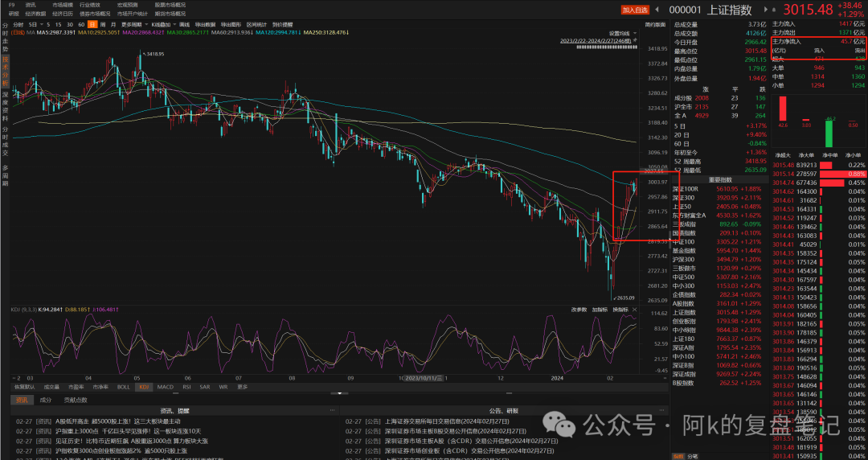The height and width of the screenshot is (460, 868).
Task: Click 导出数据 in chart toolbar
Action: 206,24
